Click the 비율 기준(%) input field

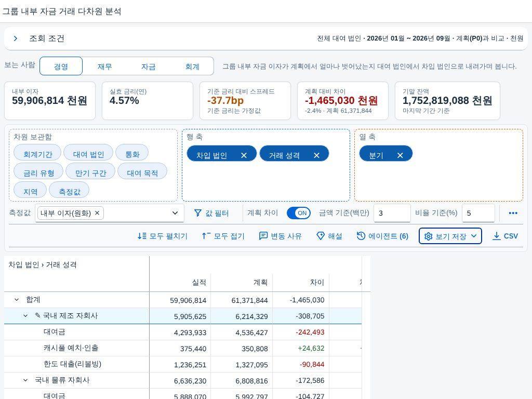tap(478, 213)
